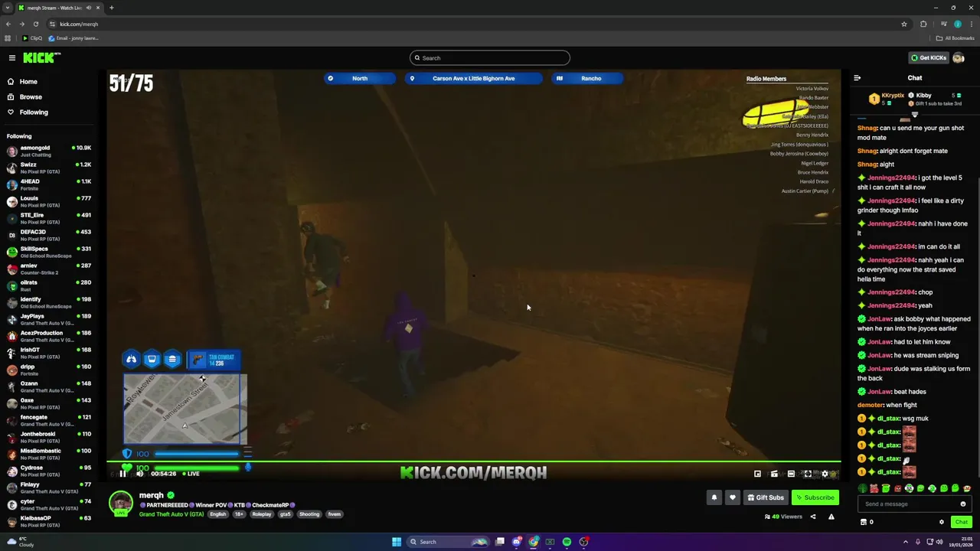Share the stream icon
This screenshot has height=551, width=980.
(x=813, y=517)
